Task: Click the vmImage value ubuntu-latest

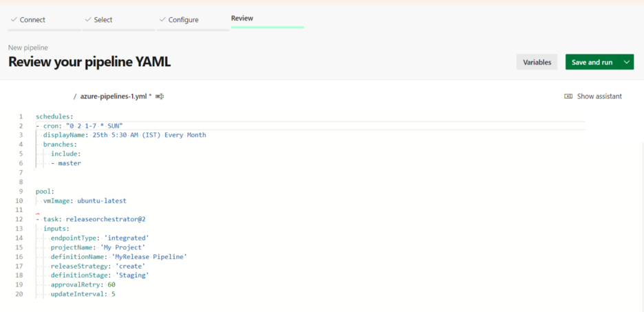Action: 102,200
